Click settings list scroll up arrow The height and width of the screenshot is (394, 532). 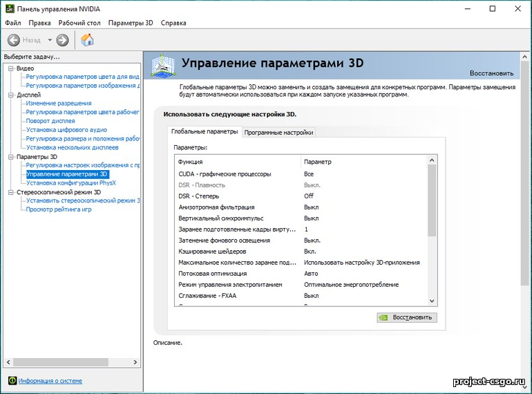432,160
